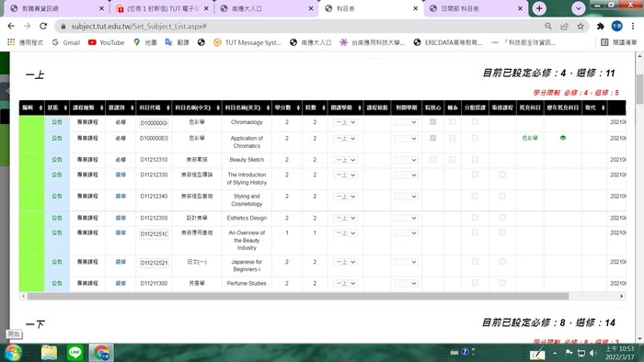The image size is (644, 362).
Task: Open the Windows Start orb
Action: click(13, 353)
